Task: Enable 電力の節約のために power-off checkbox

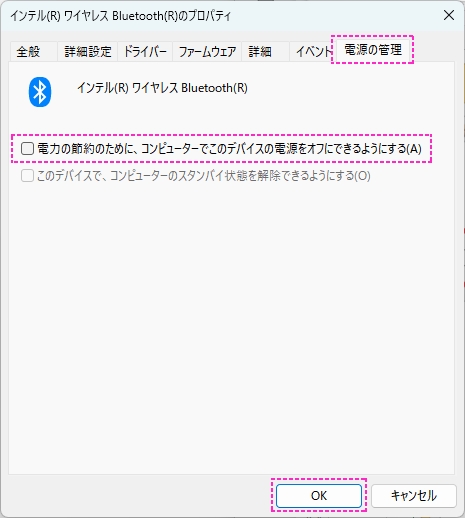Action: click(27, 148)
